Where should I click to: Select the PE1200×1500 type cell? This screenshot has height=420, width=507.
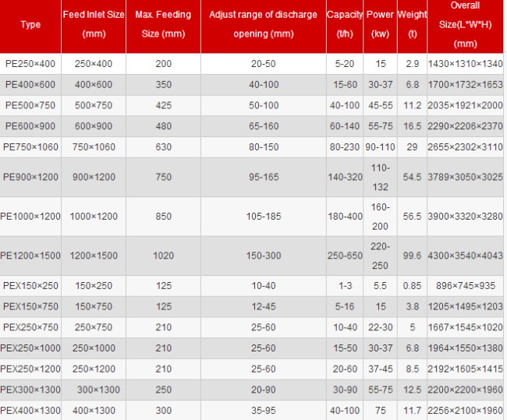click(x=30, y=256)
